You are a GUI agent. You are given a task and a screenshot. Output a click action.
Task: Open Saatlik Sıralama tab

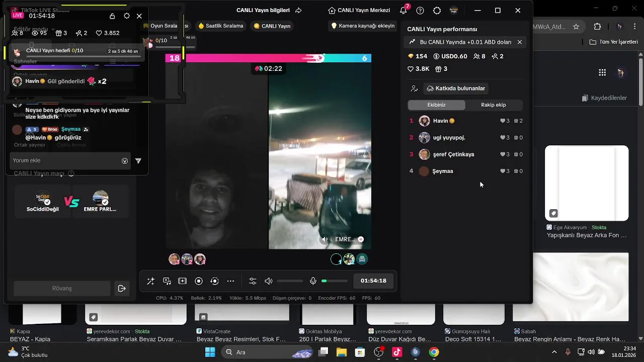[221, 26]
